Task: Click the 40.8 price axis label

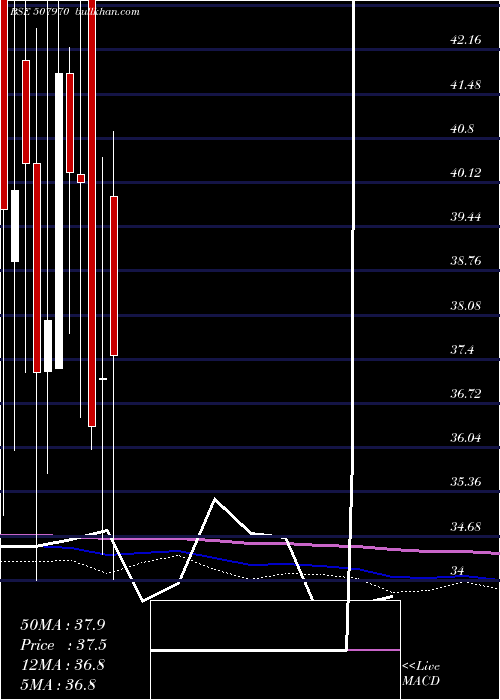Action: click(x=462, y=129)
